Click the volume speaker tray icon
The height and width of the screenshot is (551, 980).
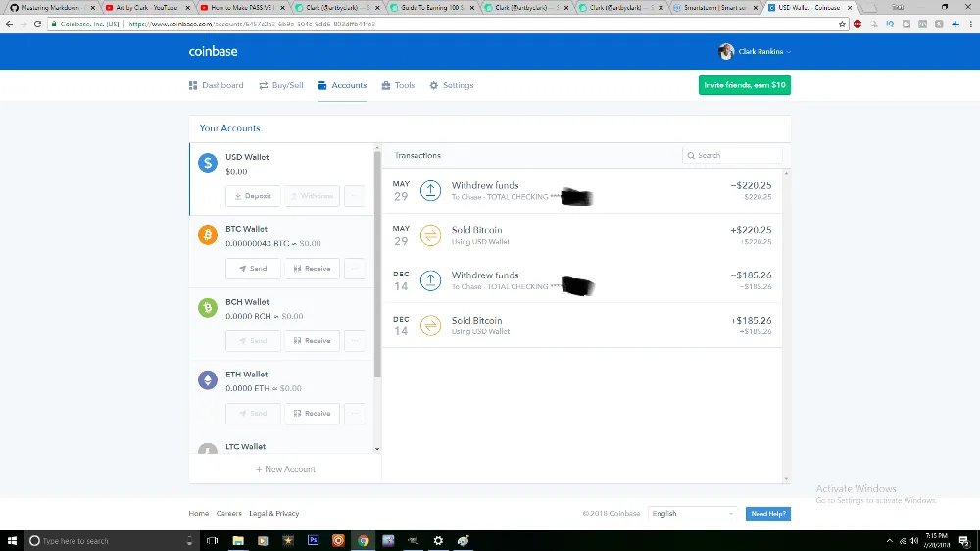pos(914,541)
